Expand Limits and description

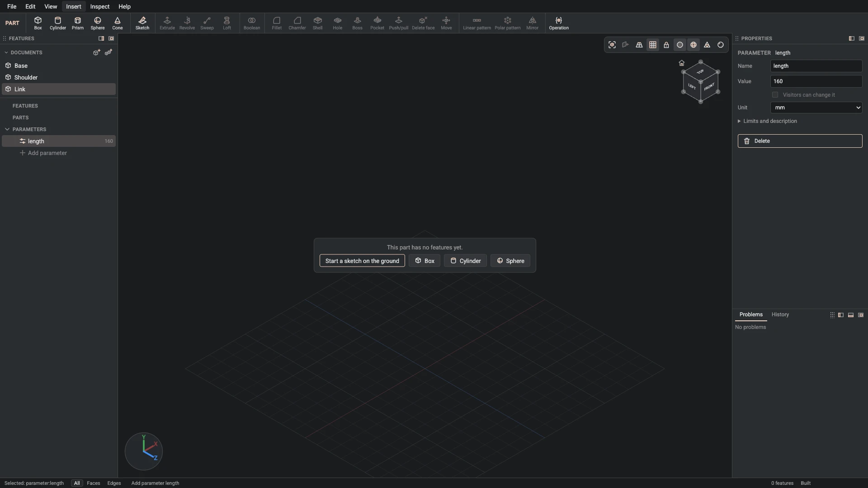click(x=768, y=121)
